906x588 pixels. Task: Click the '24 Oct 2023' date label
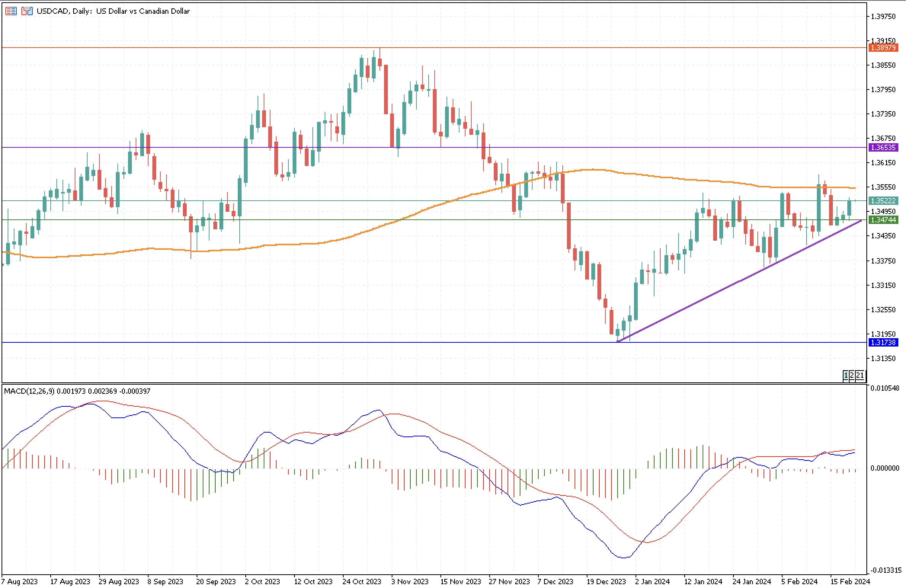click(362, 582)
